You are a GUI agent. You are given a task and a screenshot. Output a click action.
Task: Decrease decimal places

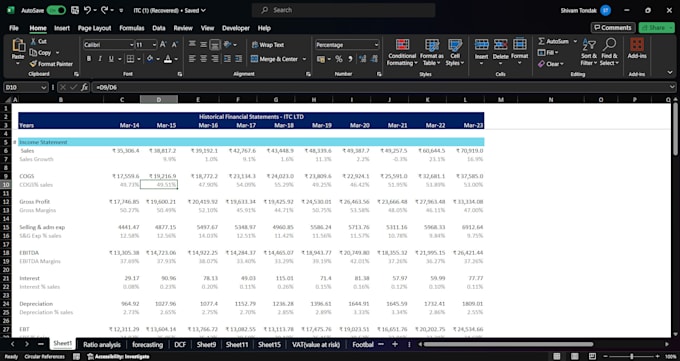(374, 59)
